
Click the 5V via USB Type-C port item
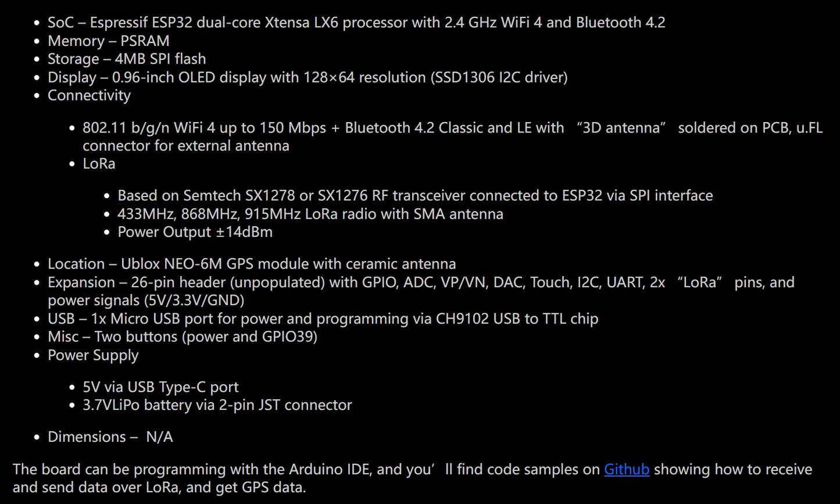(x=160, y=387)
